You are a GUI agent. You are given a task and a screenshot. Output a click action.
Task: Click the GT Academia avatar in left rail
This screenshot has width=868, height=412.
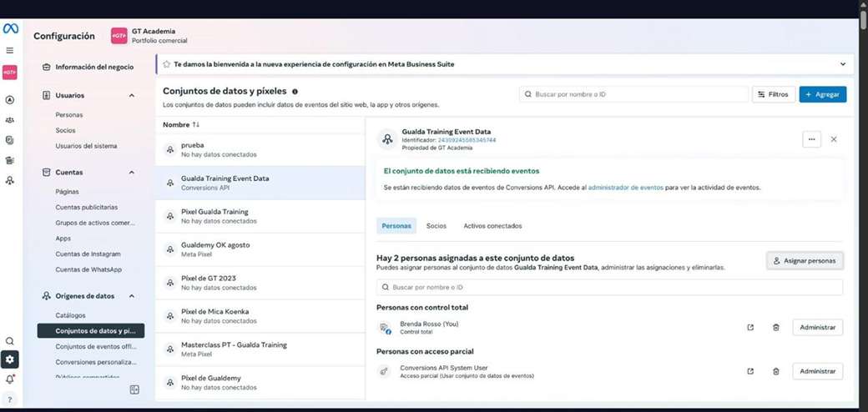pos(9,73)
